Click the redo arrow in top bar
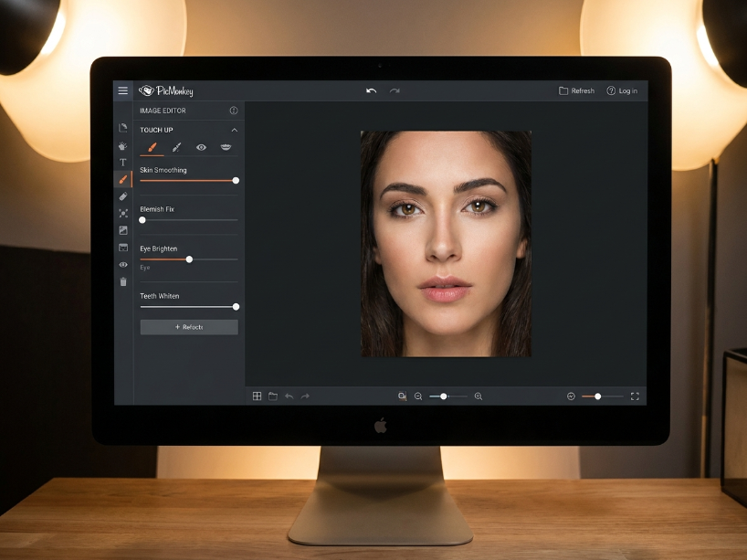747x560 pixels. point(395,90)
